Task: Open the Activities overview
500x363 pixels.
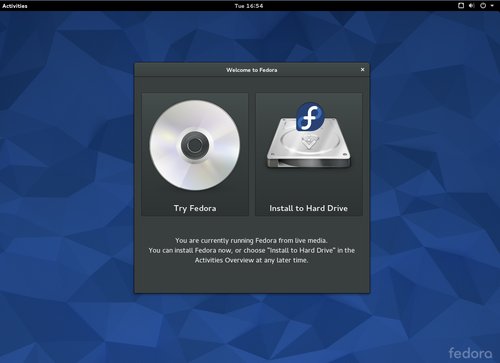Action: click(x=15, y=6)
